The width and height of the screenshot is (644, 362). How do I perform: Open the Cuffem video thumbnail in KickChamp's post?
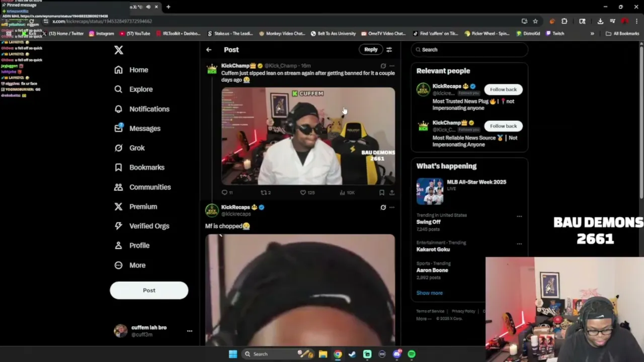click(308, 136)
